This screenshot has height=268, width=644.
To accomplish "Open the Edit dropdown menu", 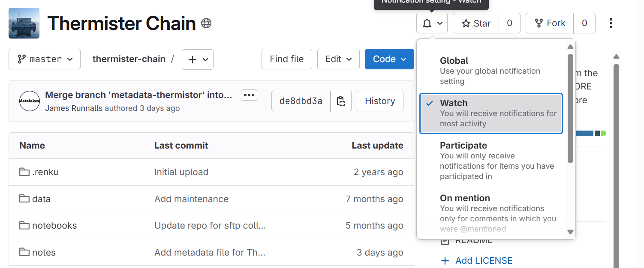I will [338, 59].
